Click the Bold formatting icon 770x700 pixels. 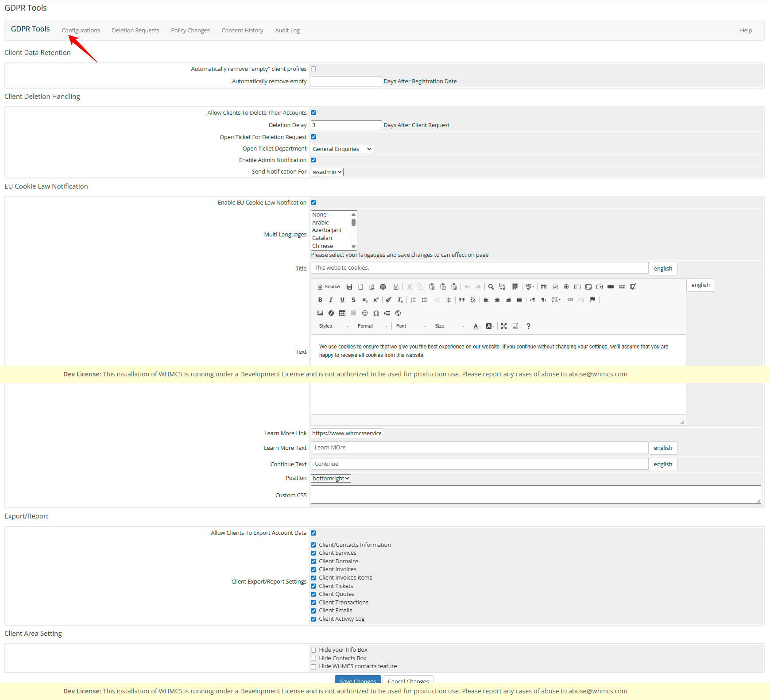320,300
